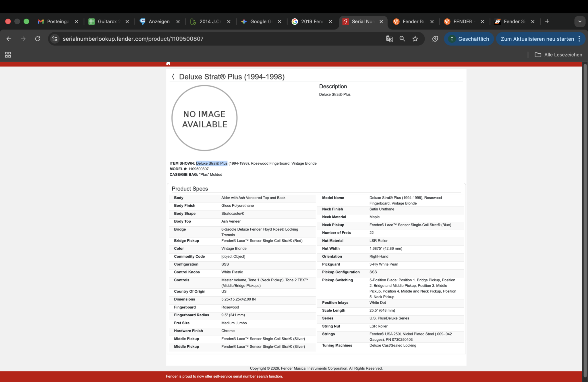Click the browser forward arrow
588x382 pixels.
(x=23, y=39)
